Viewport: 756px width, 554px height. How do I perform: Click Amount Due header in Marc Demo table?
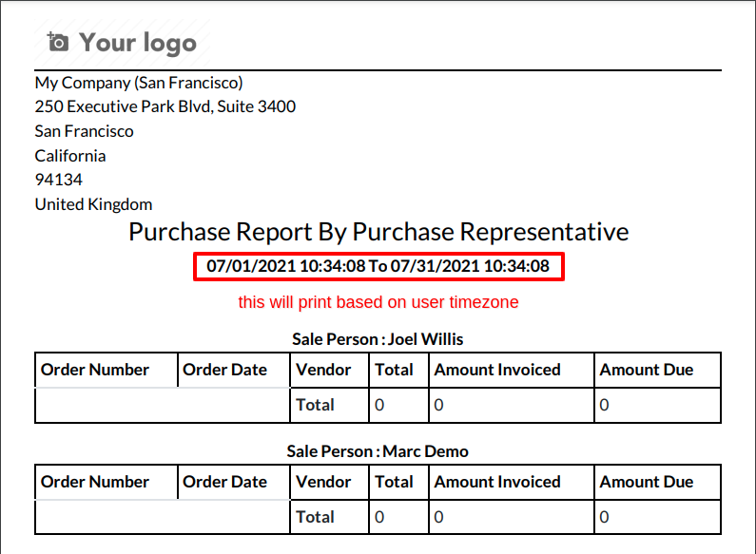(647, 482)
